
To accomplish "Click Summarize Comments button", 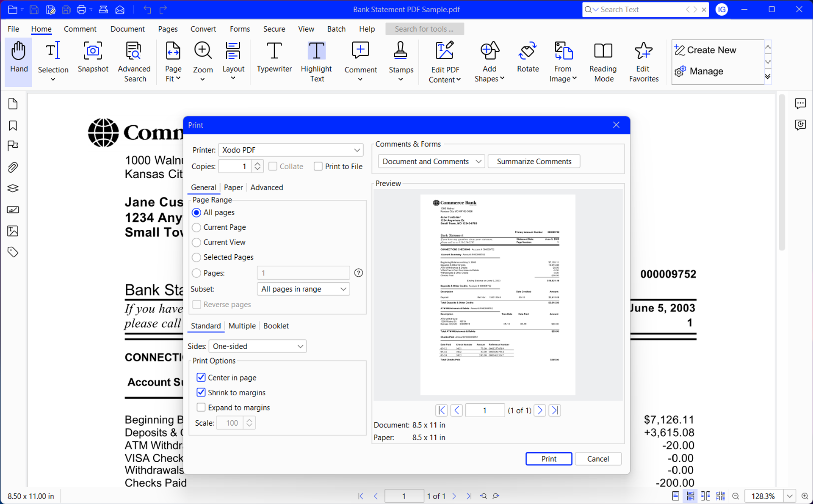I will [534, 161].
